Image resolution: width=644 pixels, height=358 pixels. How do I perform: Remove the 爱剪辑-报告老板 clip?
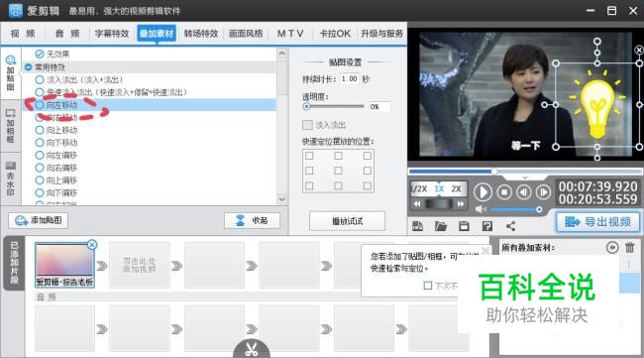tap(92, 245)
